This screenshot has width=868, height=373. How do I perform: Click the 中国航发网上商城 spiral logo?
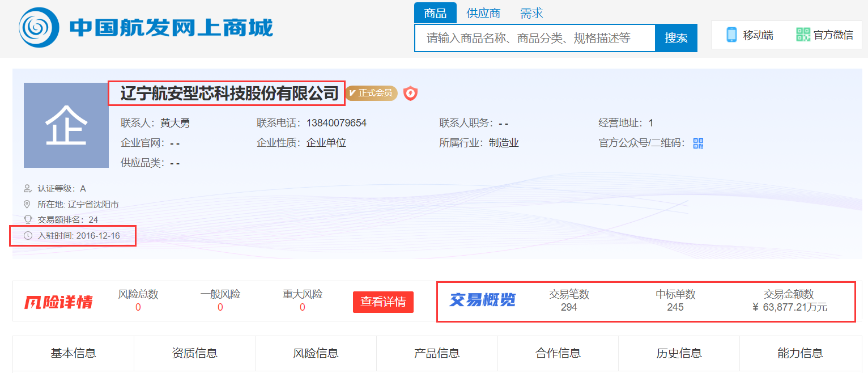click(x=38, y=27)
